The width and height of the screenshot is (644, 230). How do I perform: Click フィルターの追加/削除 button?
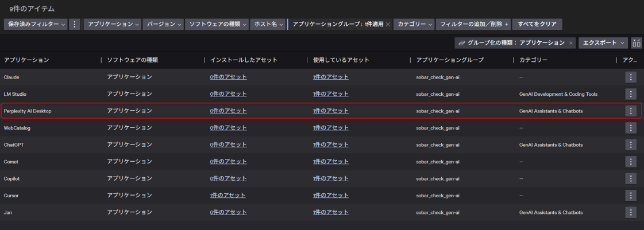tap(473, 24)
